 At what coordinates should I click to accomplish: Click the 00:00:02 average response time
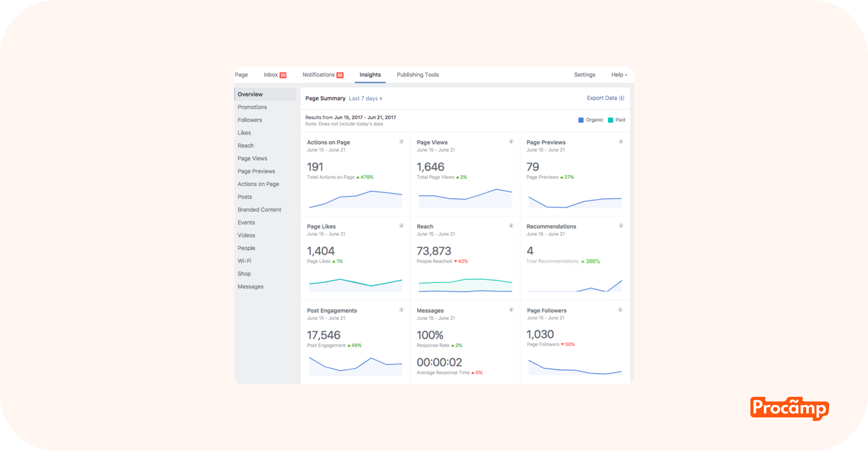pyautogui.click(x=439, y=363)
